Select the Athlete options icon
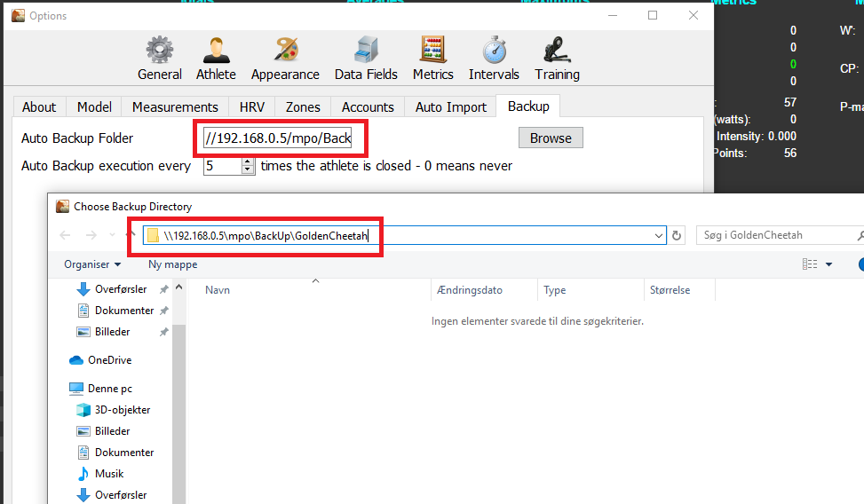This screenshot has width=864, height=504. coord(216,50)
